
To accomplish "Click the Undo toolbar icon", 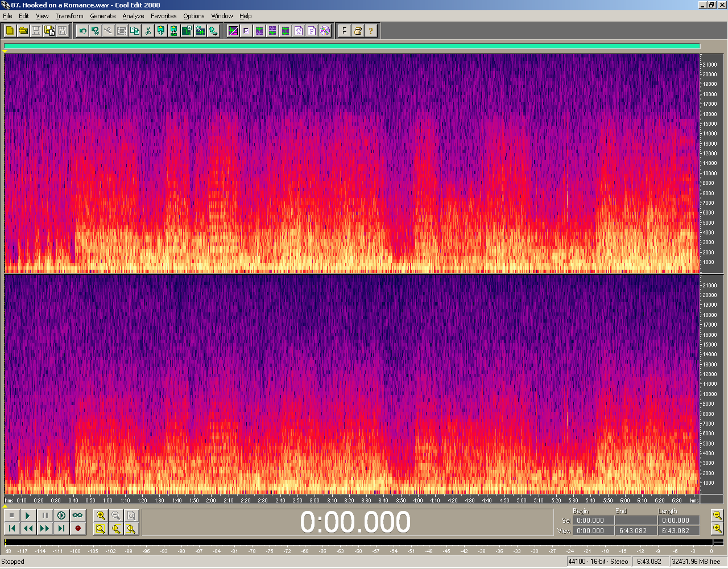I will [x=82, y=31].
